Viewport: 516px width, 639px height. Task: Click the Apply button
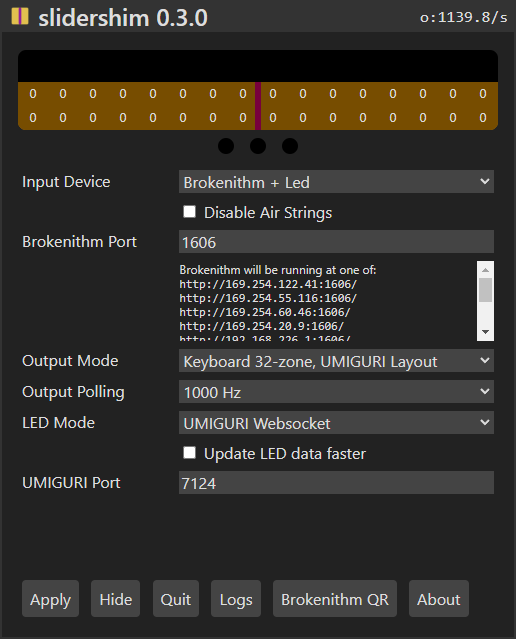51,599
